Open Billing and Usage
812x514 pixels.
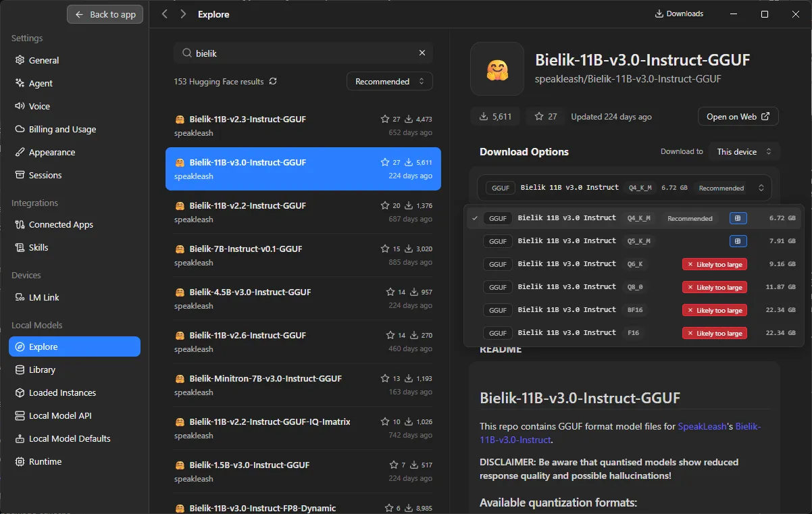pyautogui.click(x=74, y=129)
